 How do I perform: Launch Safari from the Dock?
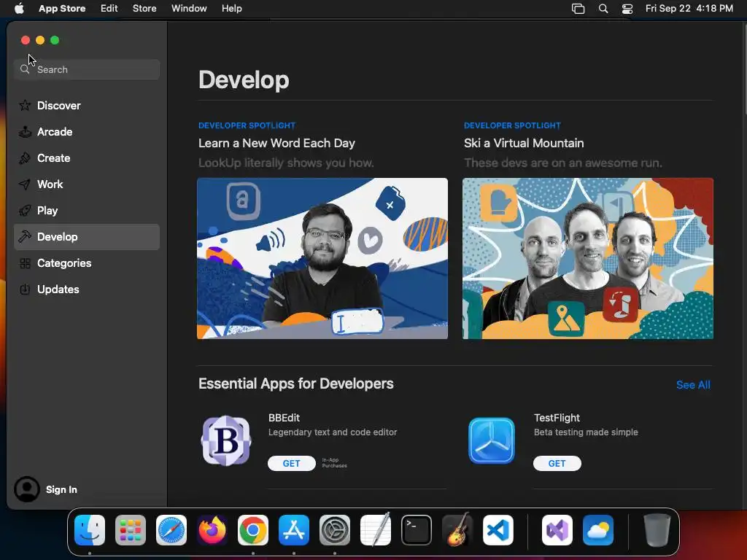(x=171, y=530)
